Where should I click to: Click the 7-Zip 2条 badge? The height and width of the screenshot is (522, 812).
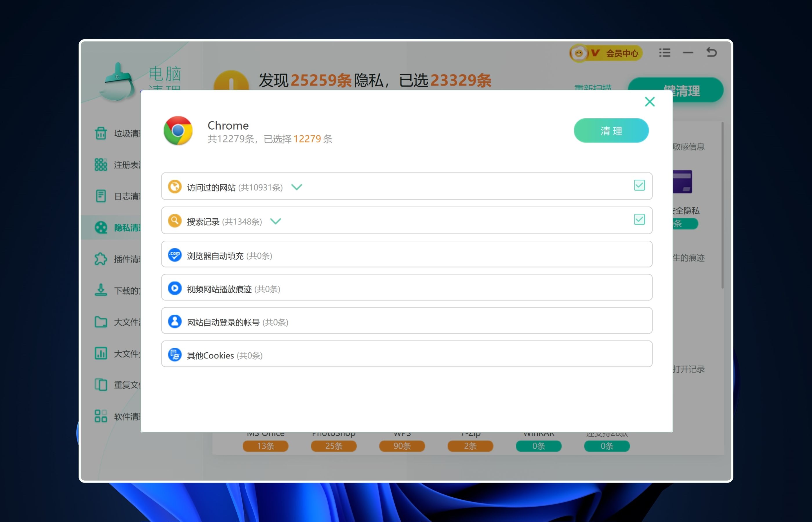(470, 446)
